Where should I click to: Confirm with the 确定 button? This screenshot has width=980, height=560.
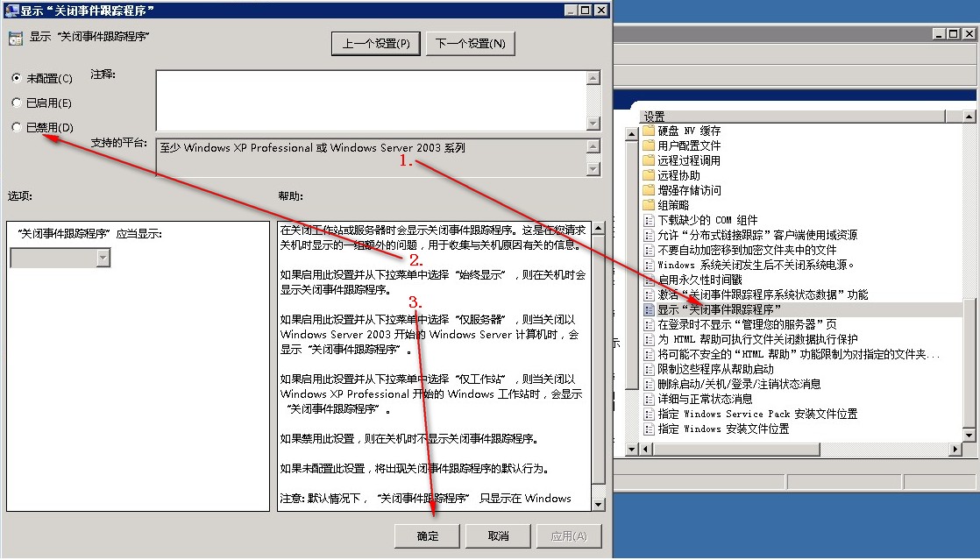[x=428, y=535]
